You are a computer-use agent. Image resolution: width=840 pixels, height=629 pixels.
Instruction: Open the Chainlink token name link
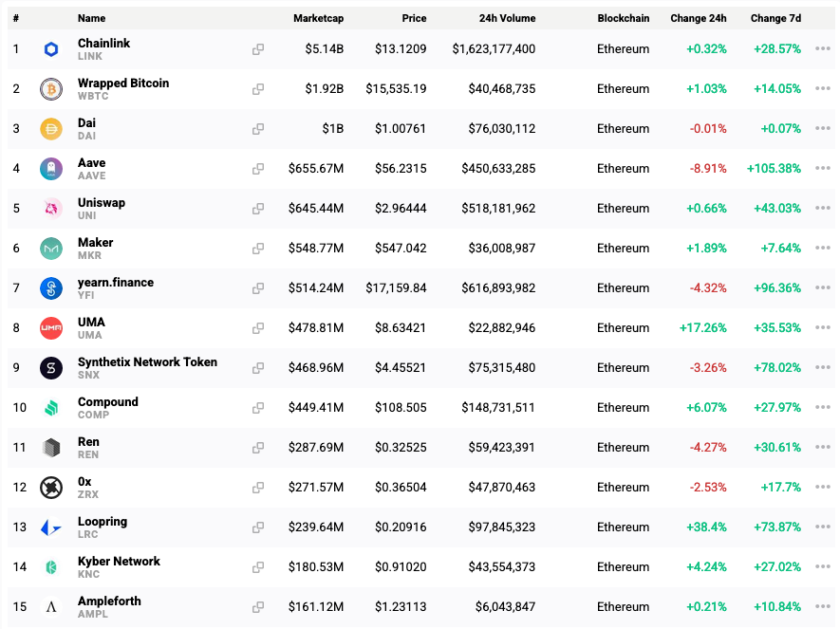103,44
